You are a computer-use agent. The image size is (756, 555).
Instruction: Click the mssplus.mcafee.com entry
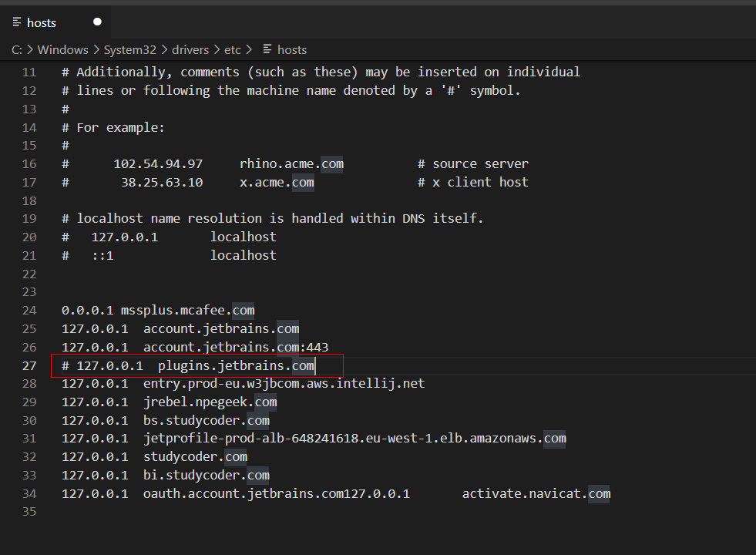pos(187,310)
